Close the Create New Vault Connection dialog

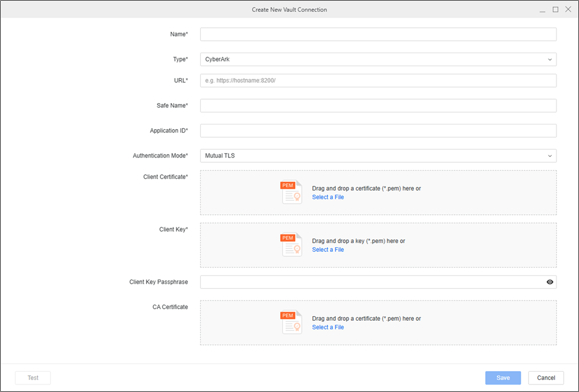[x=568, y=10]
